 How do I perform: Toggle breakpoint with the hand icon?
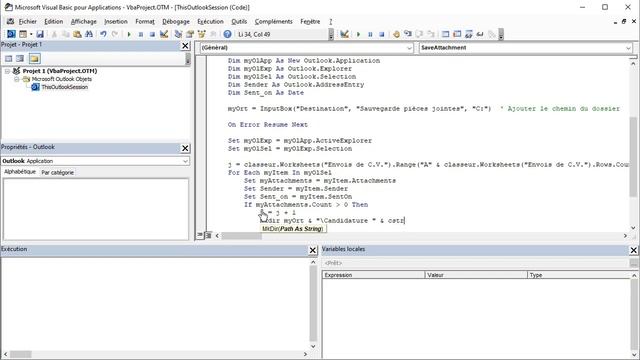coord(396,34)
